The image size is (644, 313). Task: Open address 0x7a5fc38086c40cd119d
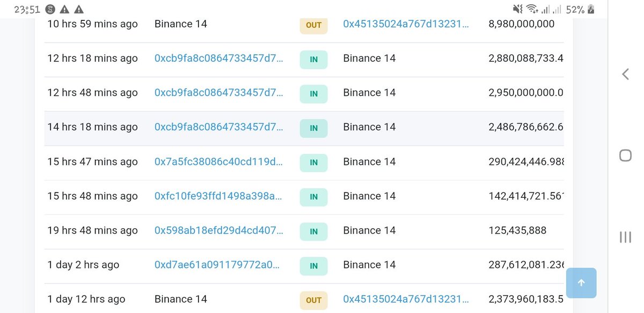click(x=218, y=162)
